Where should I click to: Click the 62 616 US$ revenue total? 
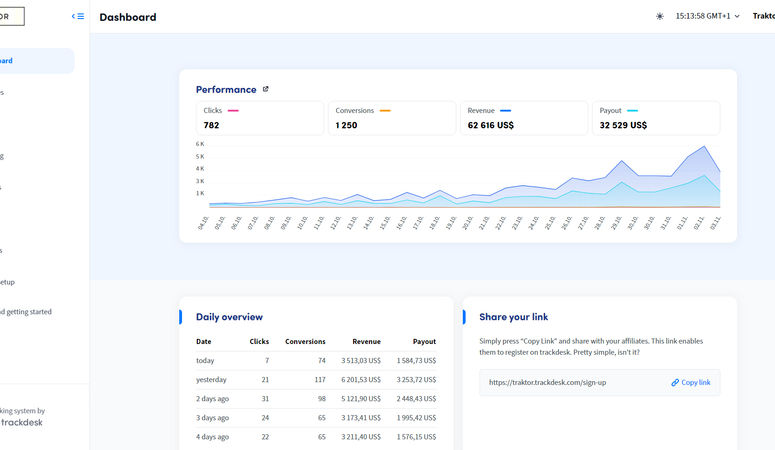click(490, 125)
